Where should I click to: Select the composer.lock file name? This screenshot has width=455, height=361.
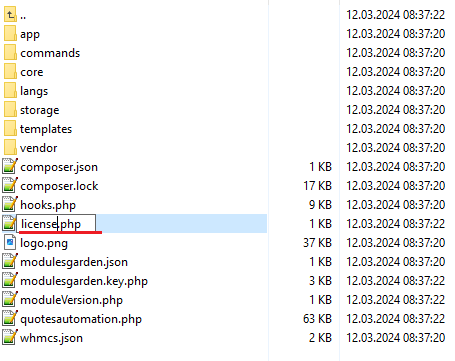pos(59,186)
